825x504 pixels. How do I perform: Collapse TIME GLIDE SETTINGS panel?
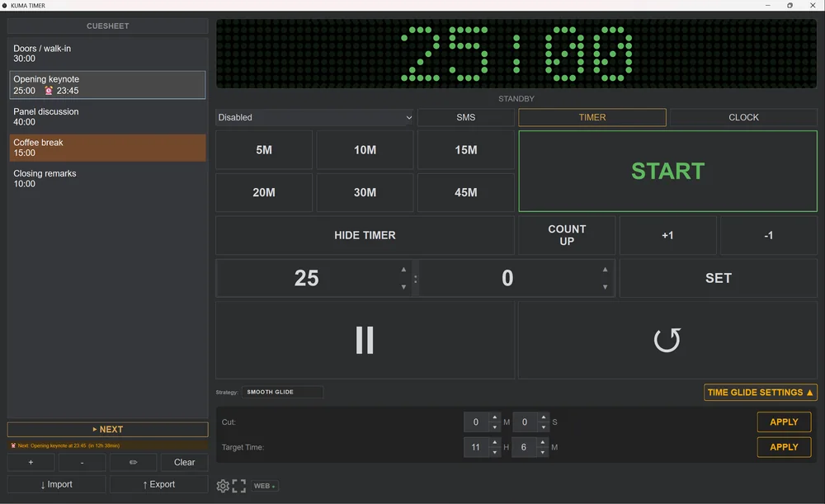point(761,393)
